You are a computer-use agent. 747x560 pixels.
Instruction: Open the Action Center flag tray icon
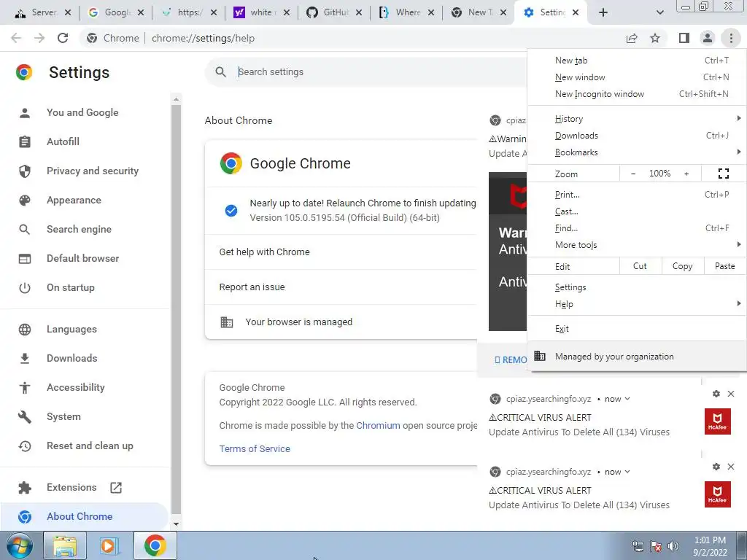pos(656,546)
